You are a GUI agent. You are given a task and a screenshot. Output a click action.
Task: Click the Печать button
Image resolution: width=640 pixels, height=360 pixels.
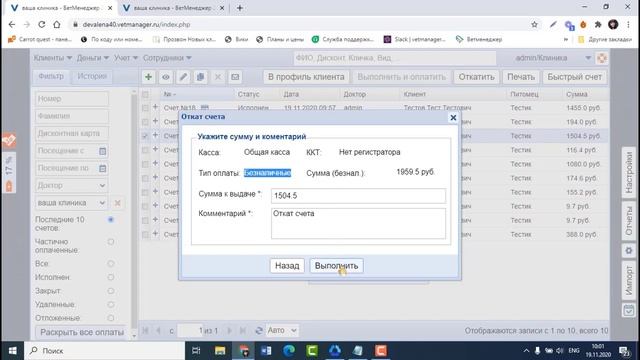521,77
